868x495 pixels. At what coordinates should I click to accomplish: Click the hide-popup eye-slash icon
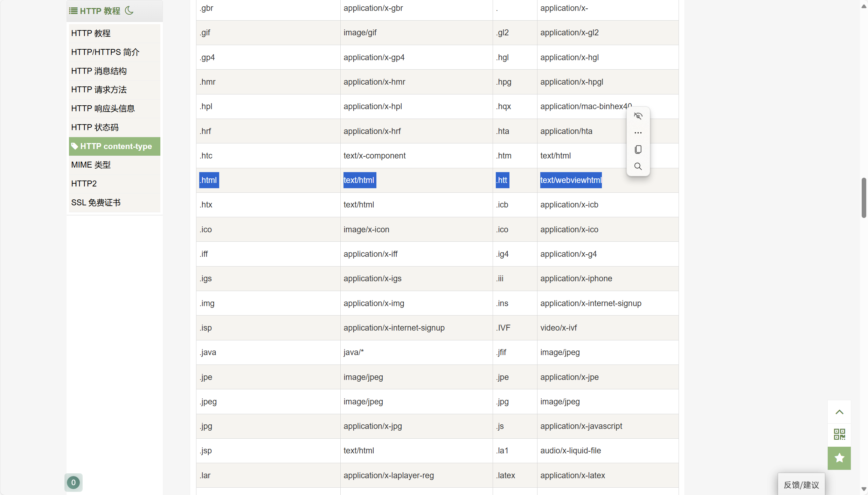point(638,116)
